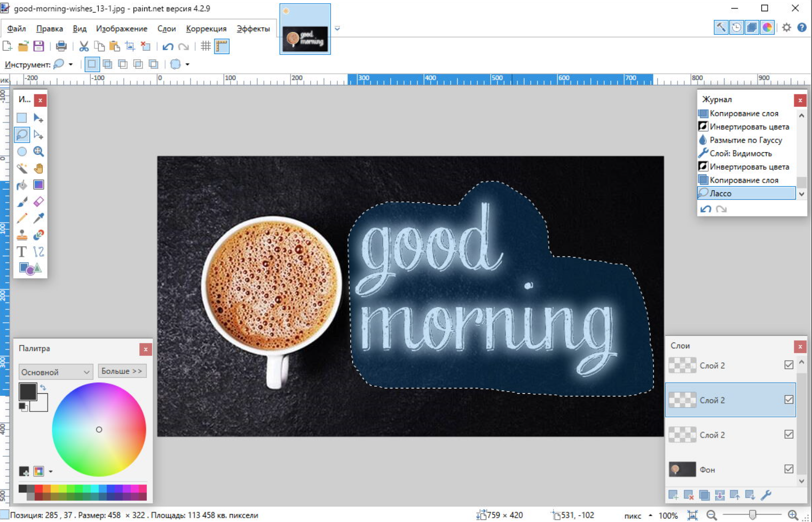Choose the Color Picker eyedropper tool
Viewport: 812px width, 522px height.
click(x=38, y=219)
